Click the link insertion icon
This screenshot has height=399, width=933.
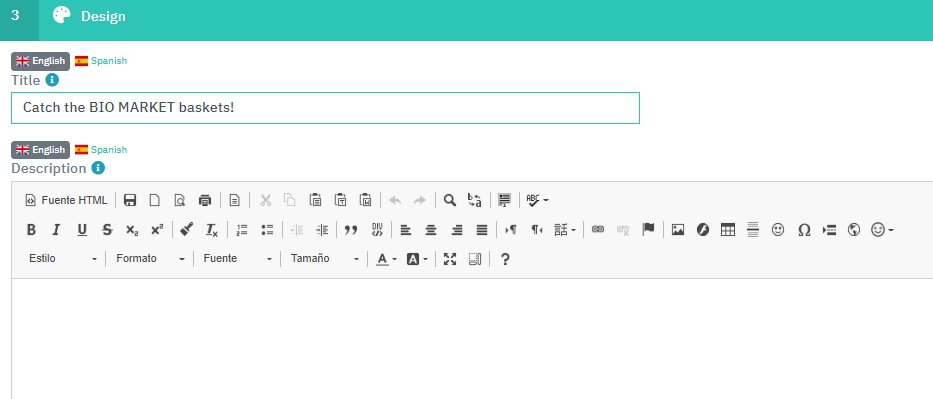pos(598,230)
